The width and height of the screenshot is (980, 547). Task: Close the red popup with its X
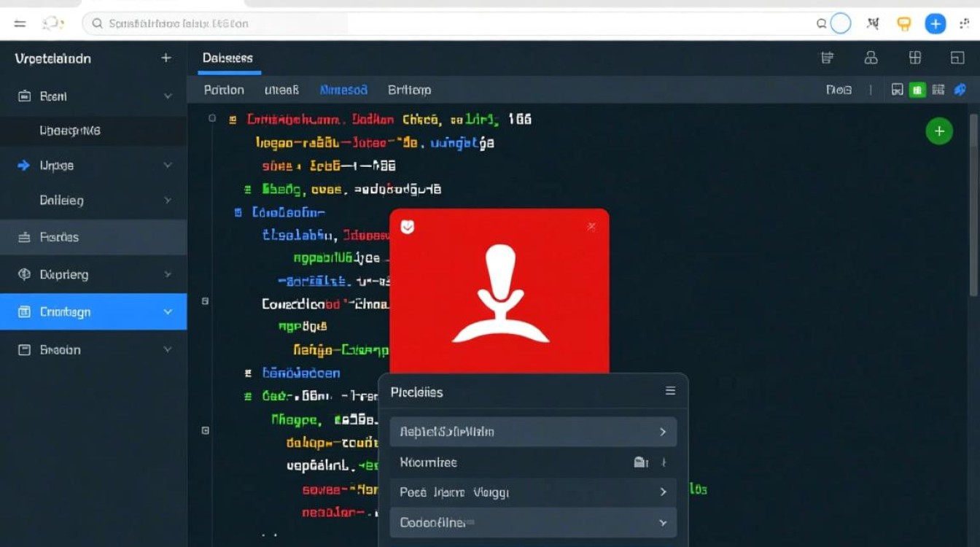(x=591, y=227)
